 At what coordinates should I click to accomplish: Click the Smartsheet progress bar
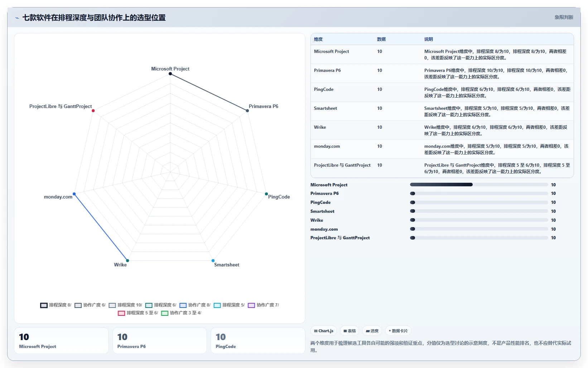click(x=479, y=211)
